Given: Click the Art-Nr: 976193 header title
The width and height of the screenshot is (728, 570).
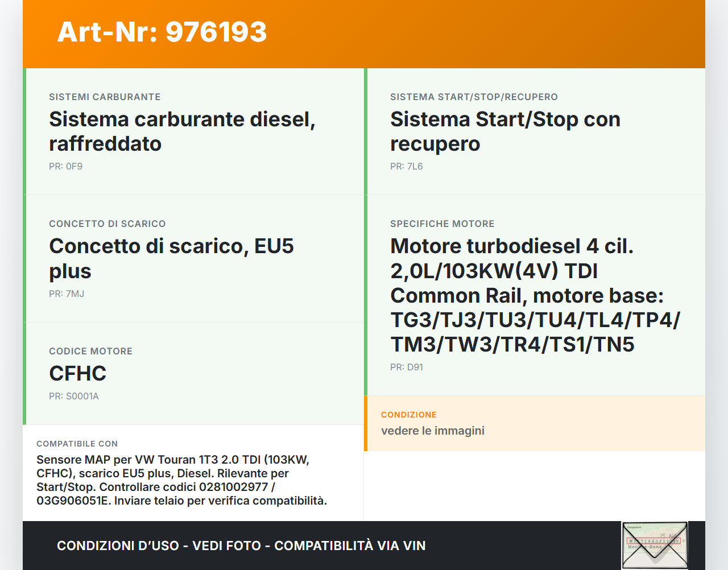Looking at the screenshot, I should [162, 32].
